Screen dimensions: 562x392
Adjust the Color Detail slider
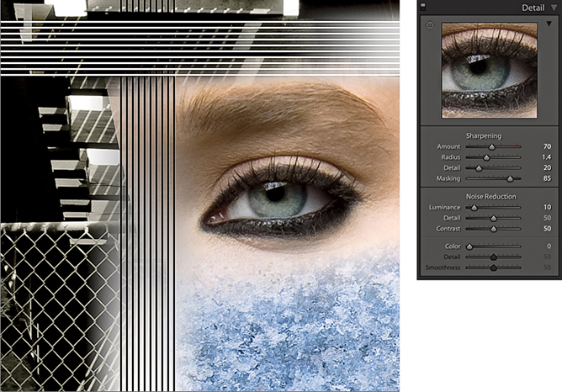494,257
